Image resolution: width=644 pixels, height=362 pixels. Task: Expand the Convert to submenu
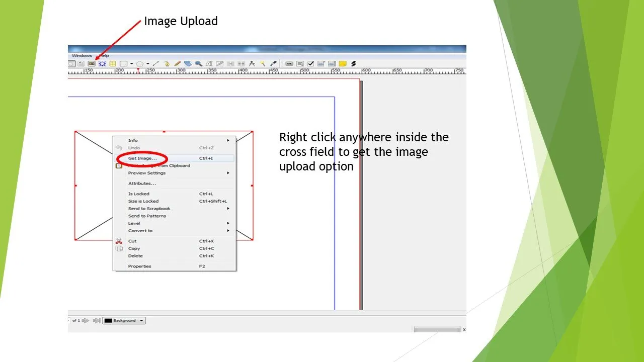174,231
